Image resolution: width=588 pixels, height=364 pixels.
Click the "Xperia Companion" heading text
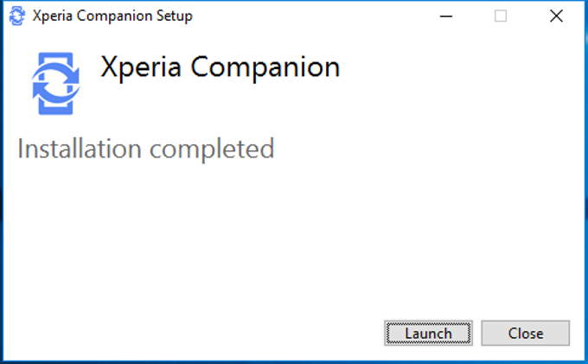[x=220, y=67]
